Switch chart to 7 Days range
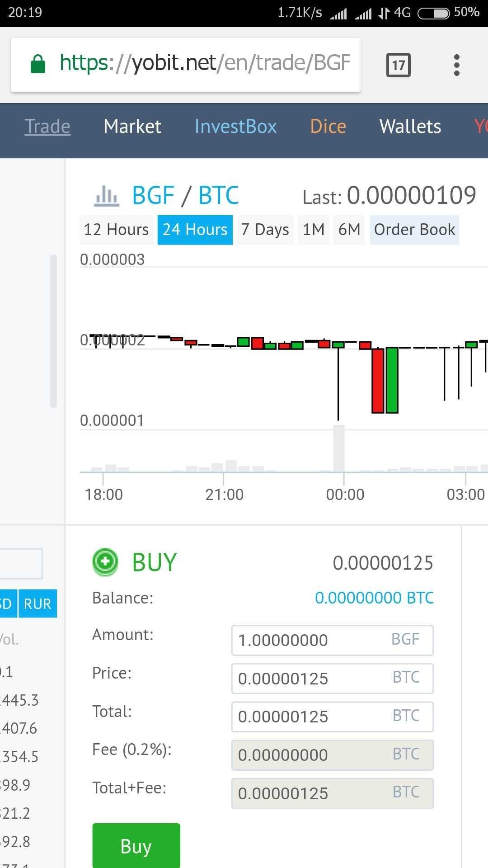 click(x=265, y=230)
